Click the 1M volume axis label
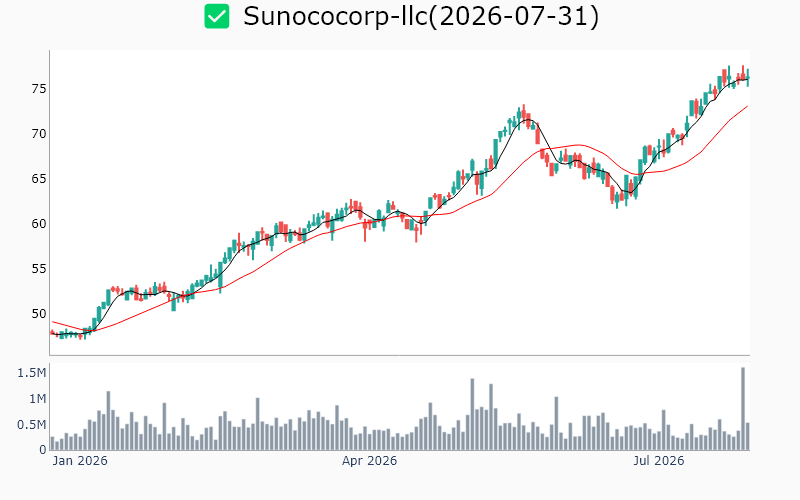The height and width of the screenshot is (500, 800). [x=37, y=399]
